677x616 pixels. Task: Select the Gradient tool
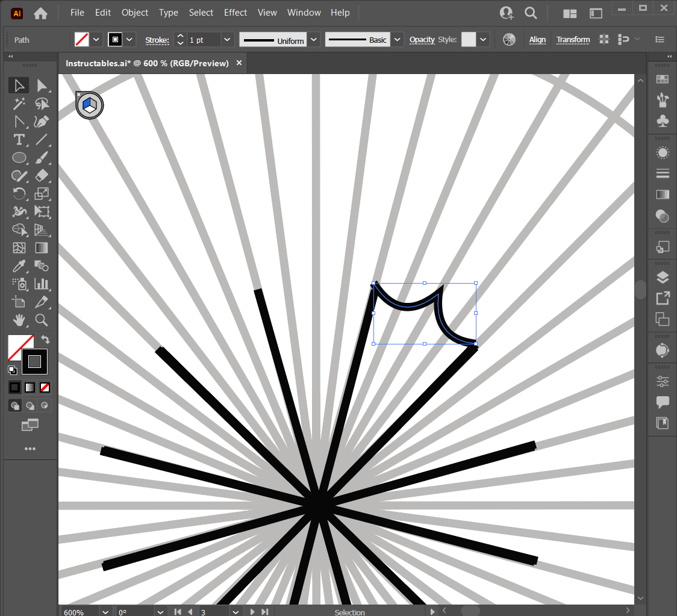click(42, 247)
